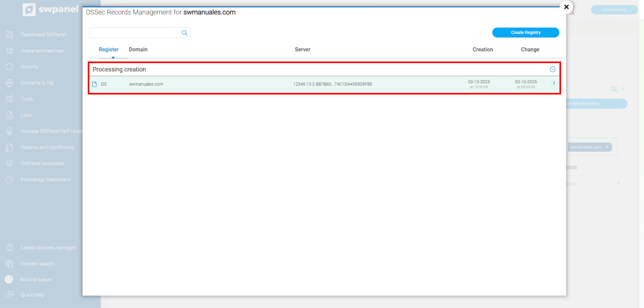644x308 pixels.
Task: Open SWPanel processes link
Action: pyautogui.click(x=43, y=163)
